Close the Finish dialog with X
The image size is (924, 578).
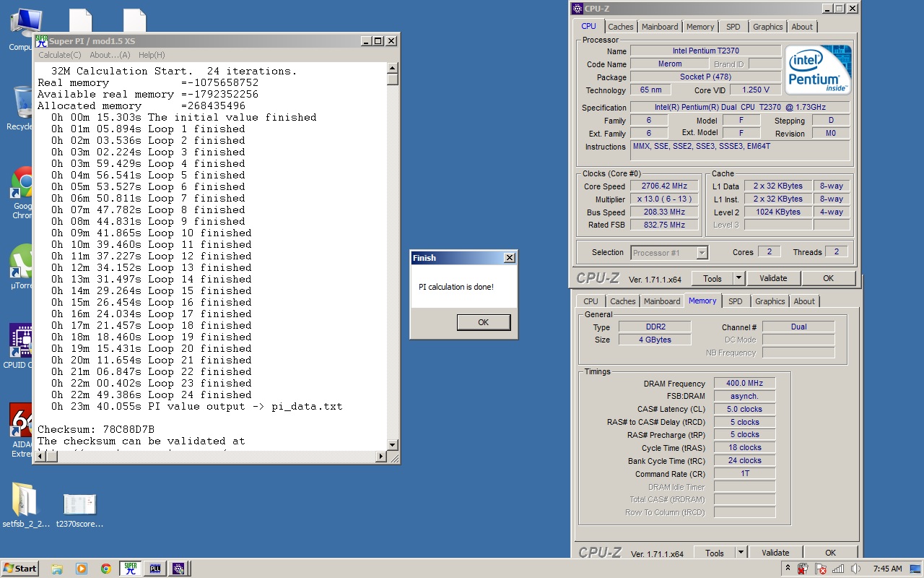click(509, 258)
